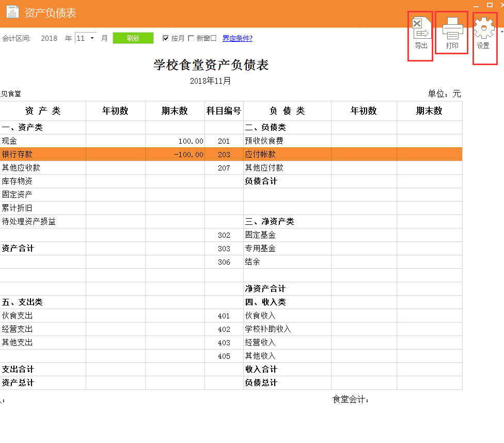Screen dimensions: 504x443
Task: Open the month dropdown showing 11
Action: point(91,38)
